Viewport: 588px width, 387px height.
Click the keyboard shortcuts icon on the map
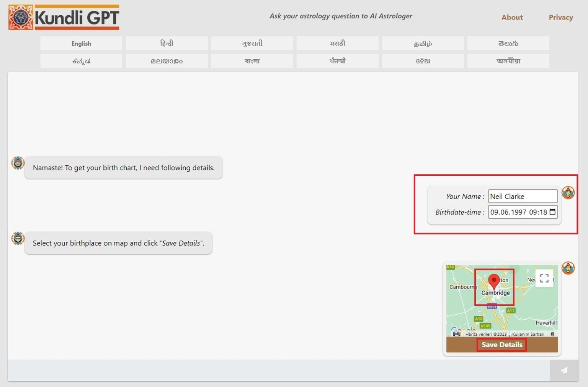tap(456, 333)
